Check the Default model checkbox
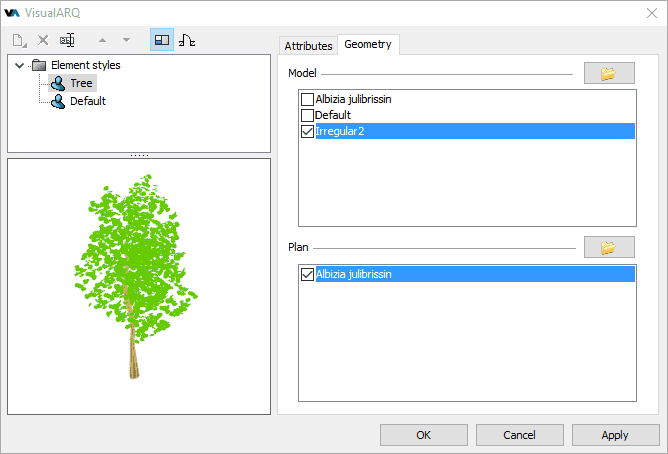This screenshot has height=454, width=668. point(307,115)
